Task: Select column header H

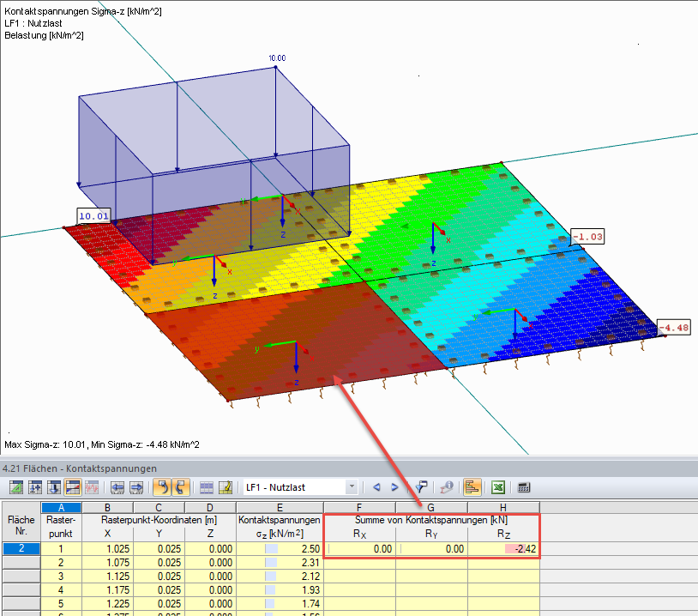Action: point(503,507)
